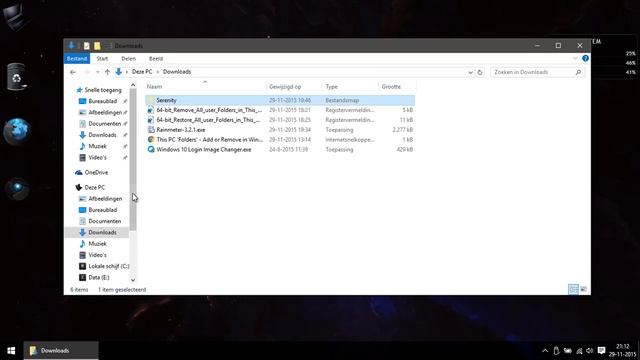Open the Action Center notification icon

(x=601, y=351)
